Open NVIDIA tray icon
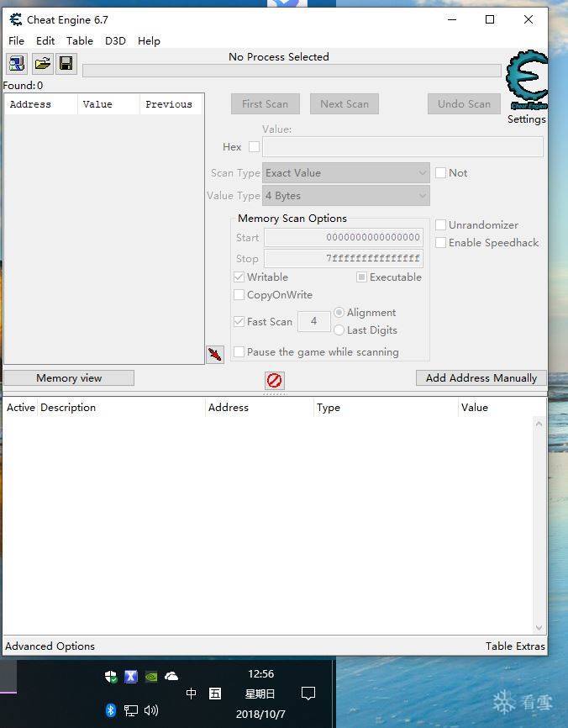The height and width of the screenshot is (728, 568). [x=151, y=677]
